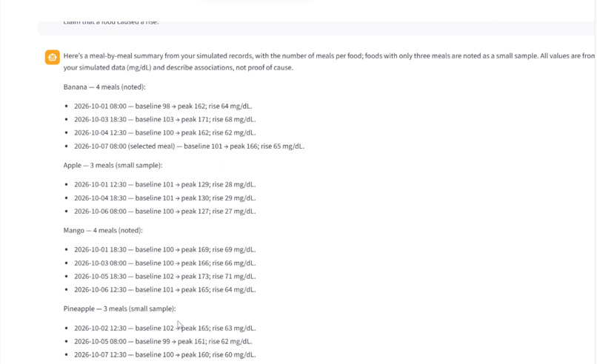
Task: Click the mango row '2026-10-03 08:00' rise 66
Action: point(165,263)
